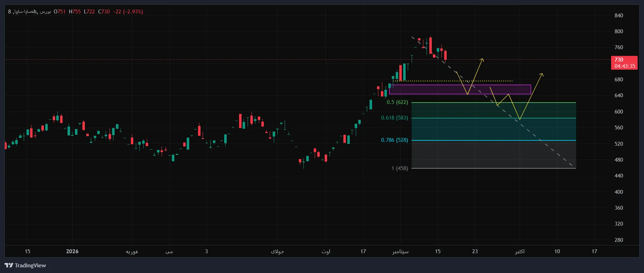
Task: Click the -22 (-2.93%) change value
Action: pyautogui.click(x=128, y=12)
